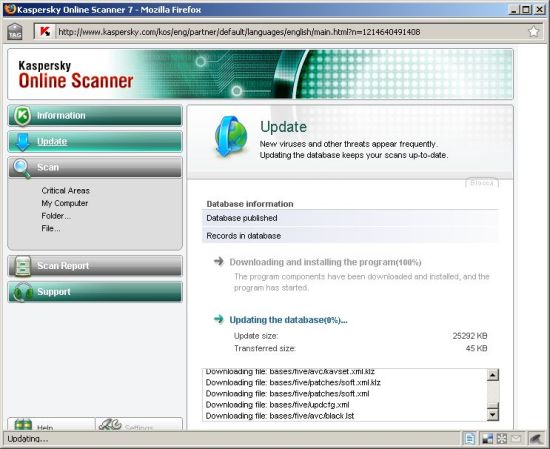Start a Critical Areas scan

(66, 190)
